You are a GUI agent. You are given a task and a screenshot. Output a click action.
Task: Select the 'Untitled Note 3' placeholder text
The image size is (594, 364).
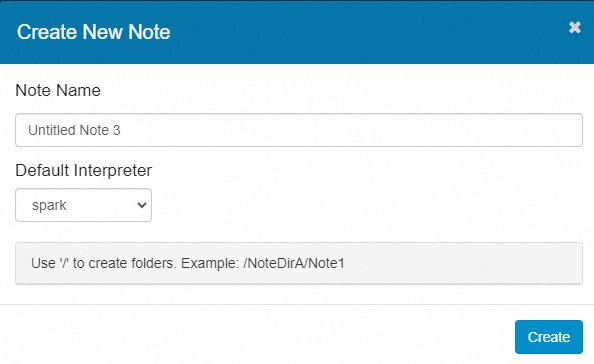74,130
